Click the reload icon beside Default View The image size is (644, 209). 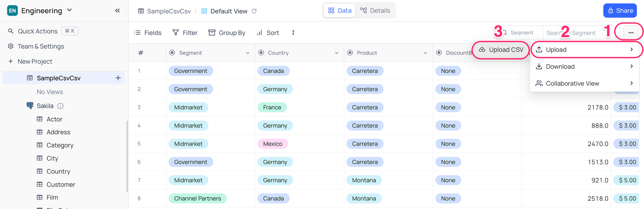pos(254,11)
